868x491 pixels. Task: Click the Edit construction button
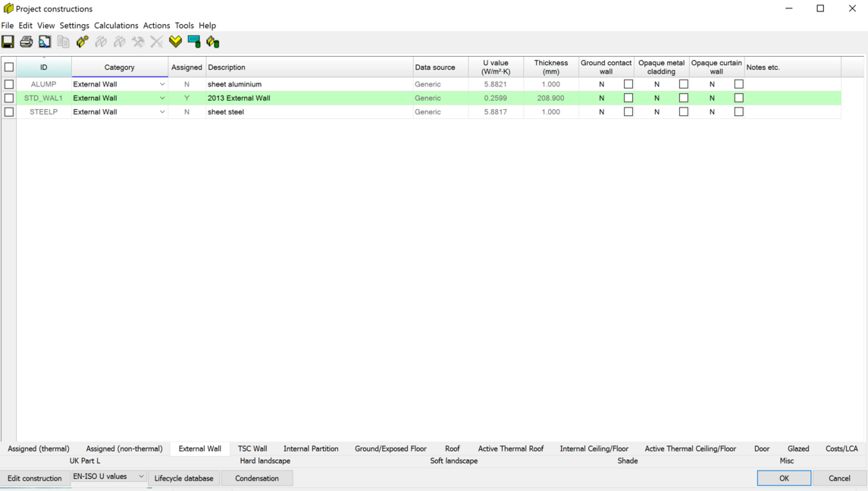pos(35,478)
